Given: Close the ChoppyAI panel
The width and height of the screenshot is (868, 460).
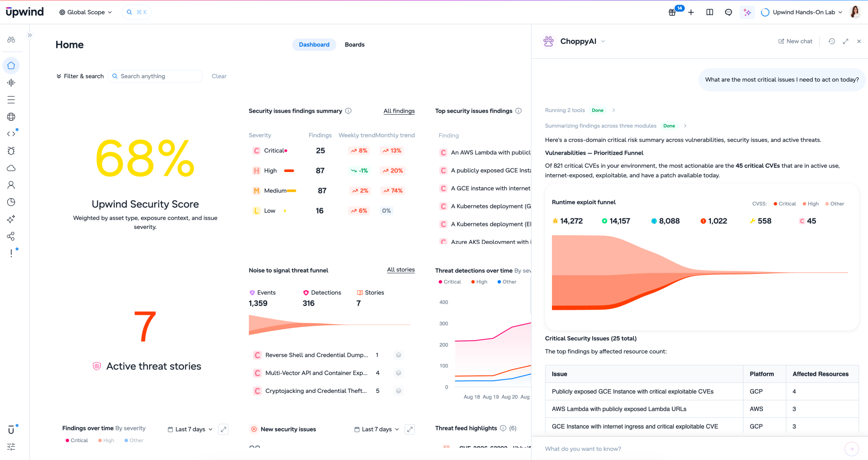Looking at the screenshot, I should click(x=859, y=41).
